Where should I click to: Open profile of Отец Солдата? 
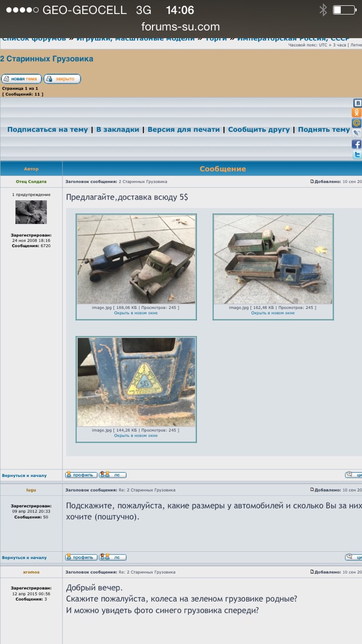(x=81, y=475)
